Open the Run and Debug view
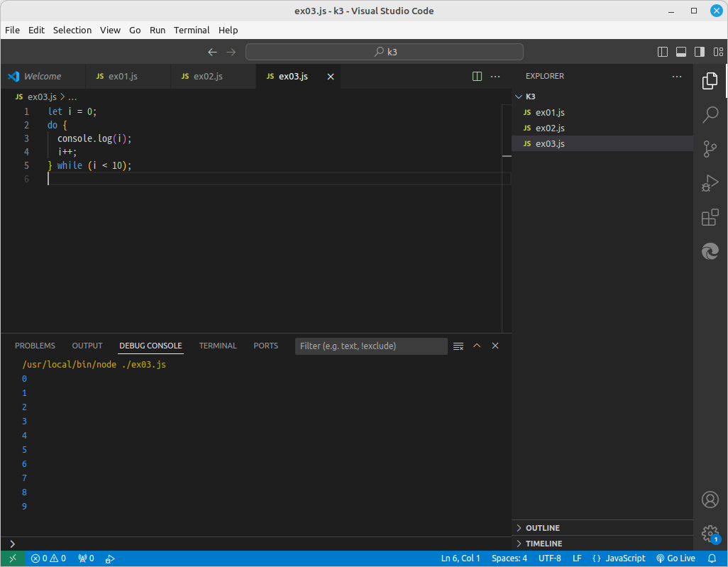This screenshot has width=728, height=567. [710, 183]
